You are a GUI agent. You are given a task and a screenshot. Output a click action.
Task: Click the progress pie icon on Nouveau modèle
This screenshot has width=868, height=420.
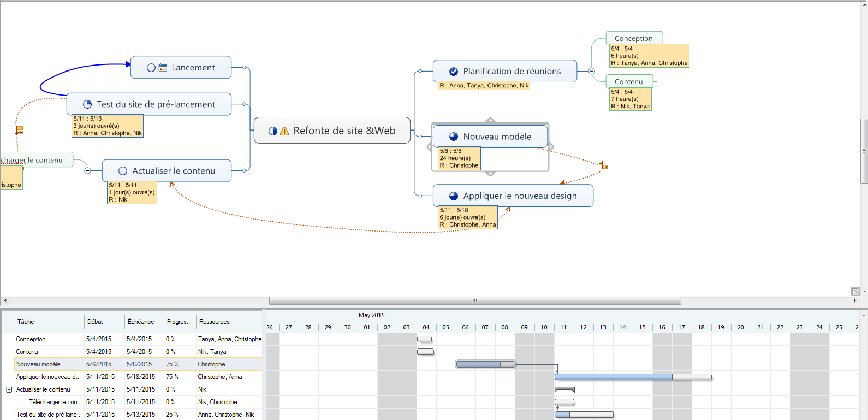(453, 137)
